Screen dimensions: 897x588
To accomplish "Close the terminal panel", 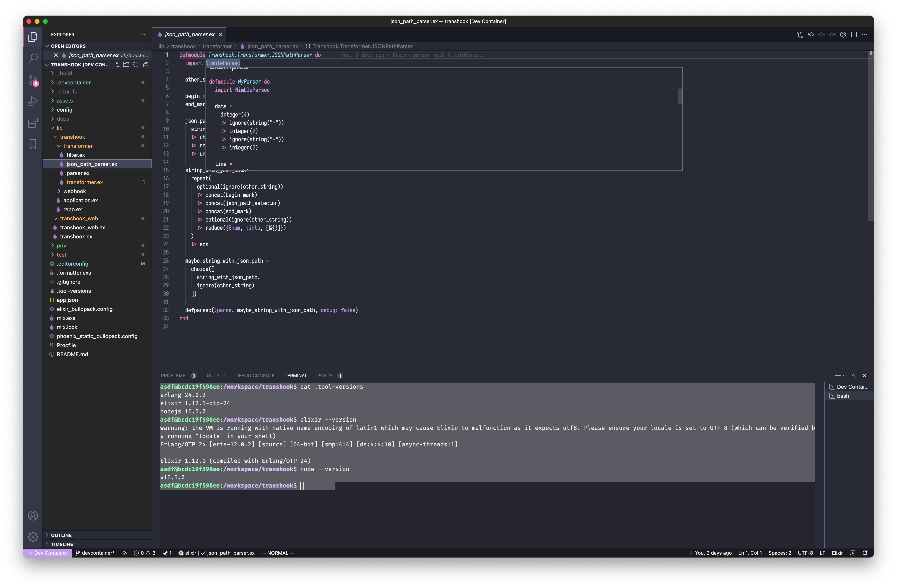I will [864, 375].
